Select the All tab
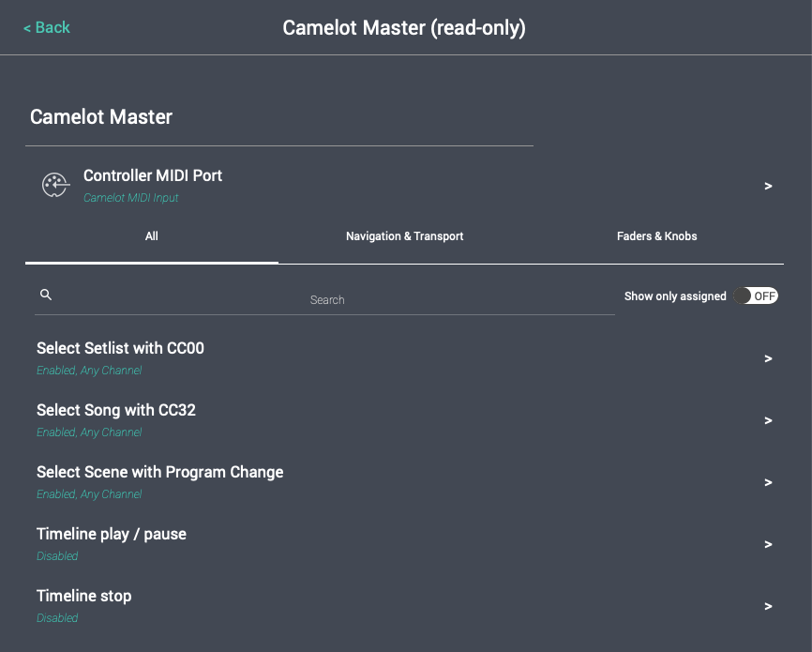The image size is (812, 652). pyautogui.click(x=151, y=236)
